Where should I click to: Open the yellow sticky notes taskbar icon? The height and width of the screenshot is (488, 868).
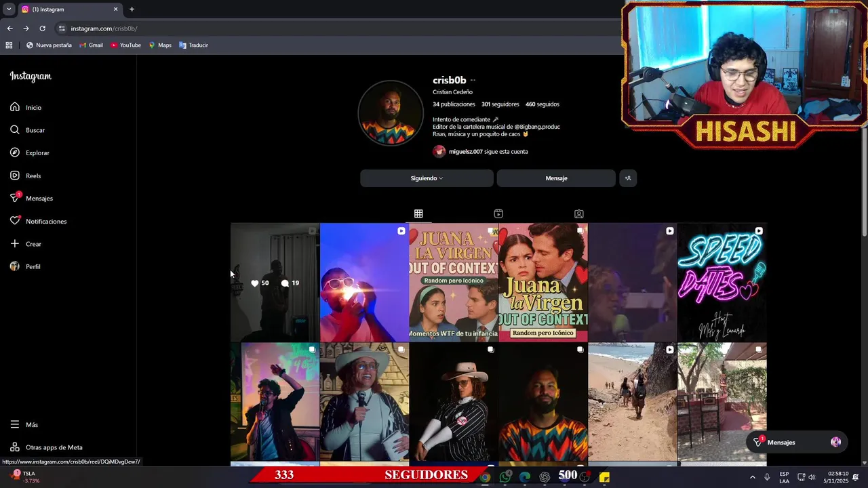coord(604,477)
